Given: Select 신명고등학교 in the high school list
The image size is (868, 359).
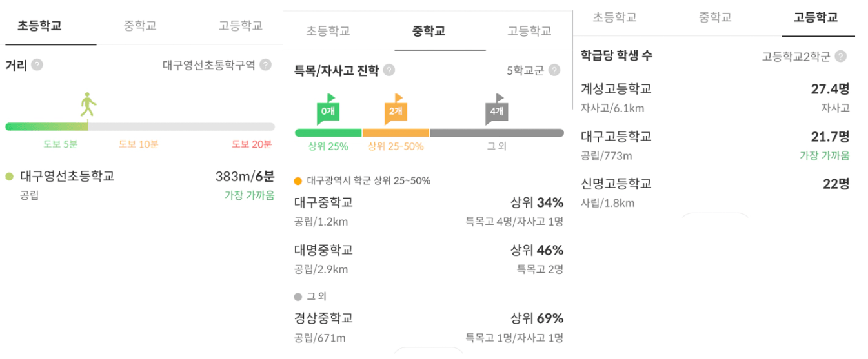Looking at the screenshot, I should [x=616, y=184].
